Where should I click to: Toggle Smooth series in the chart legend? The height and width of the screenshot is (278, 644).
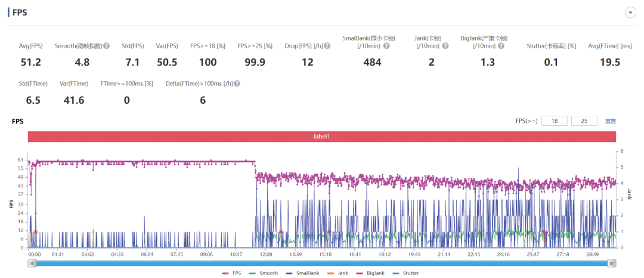(264, 273)
